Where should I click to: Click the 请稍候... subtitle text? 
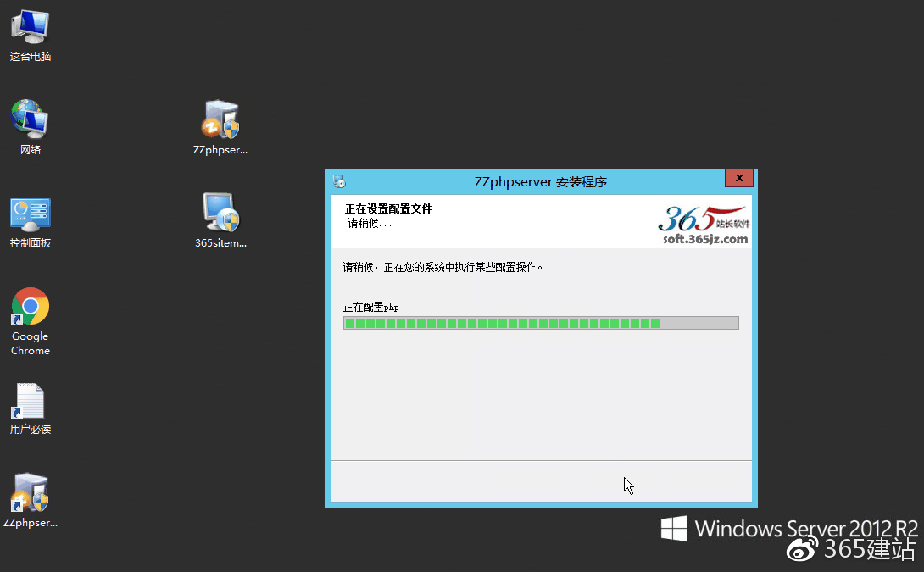(370, 223)
